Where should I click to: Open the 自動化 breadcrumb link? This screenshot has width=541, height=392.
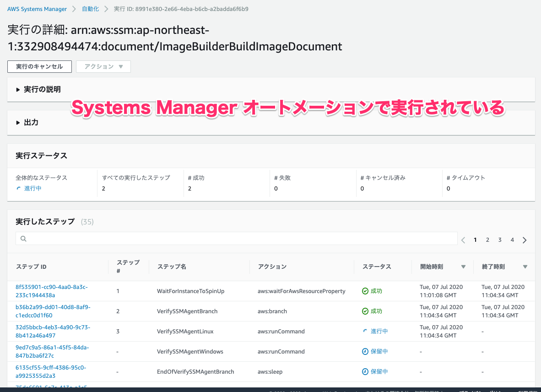pyautogui.click(x=91, y=9)
